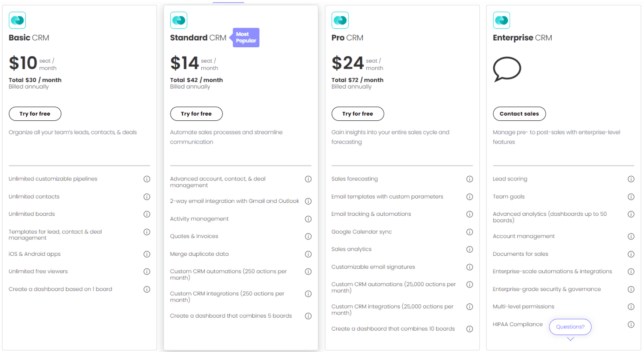Click info icon next to Lead scoring
Image resolution: width=644 pixels, height=352 pixels.
pos(631,179)
